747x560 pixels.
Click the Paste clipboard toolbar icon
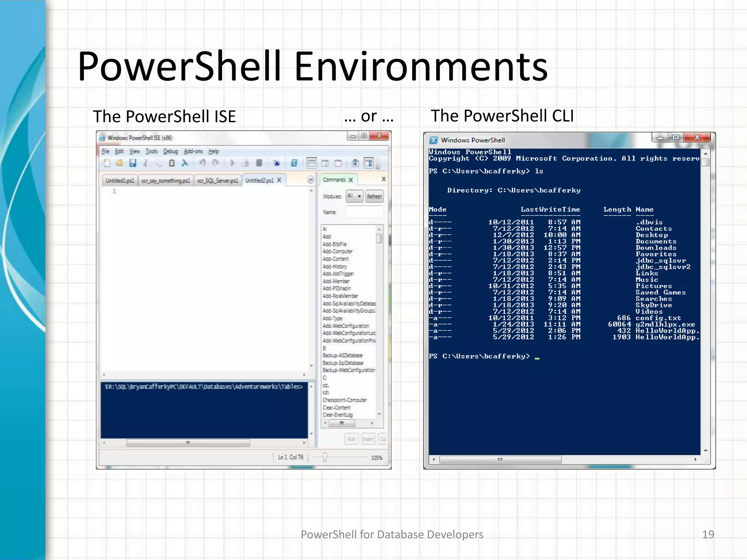[x=171, y=163]
